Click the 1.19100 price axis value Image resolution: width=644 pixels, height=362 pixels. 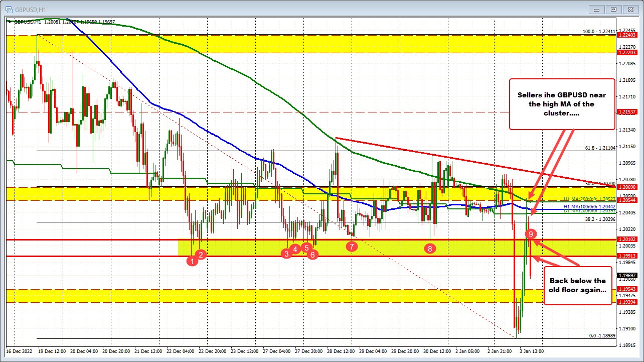(x=626, y=328)
